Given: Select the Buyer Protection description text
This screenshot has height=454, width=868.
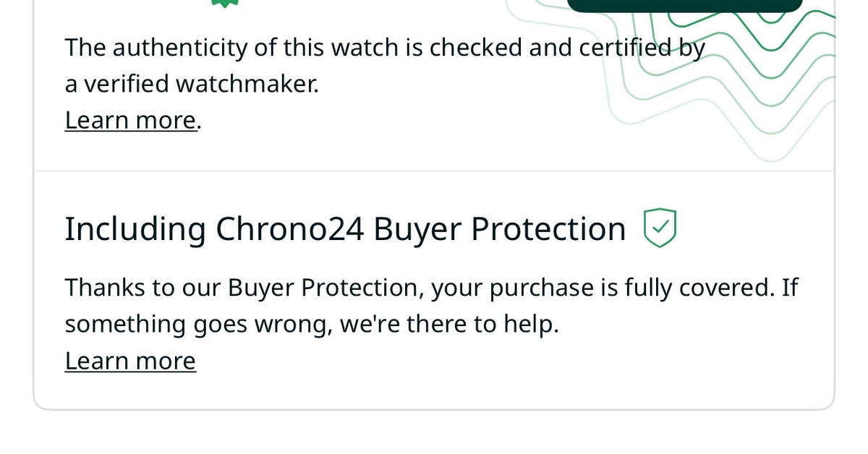Looking at the screenshot, I should coord(432,305).
